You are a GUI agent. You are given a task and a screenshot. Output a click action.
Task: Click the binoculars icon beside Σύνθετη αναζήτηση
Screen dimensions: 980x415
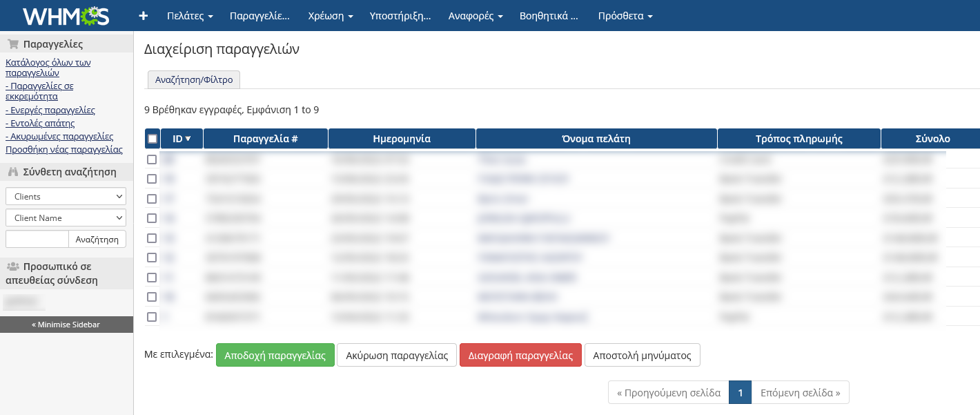12,172
